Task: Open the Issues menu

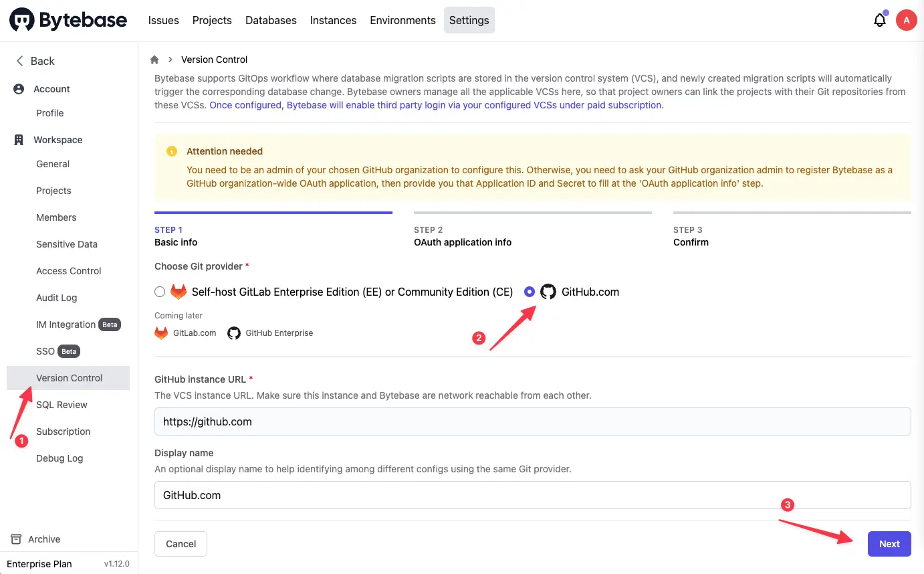Action: (x=164, y=20)
